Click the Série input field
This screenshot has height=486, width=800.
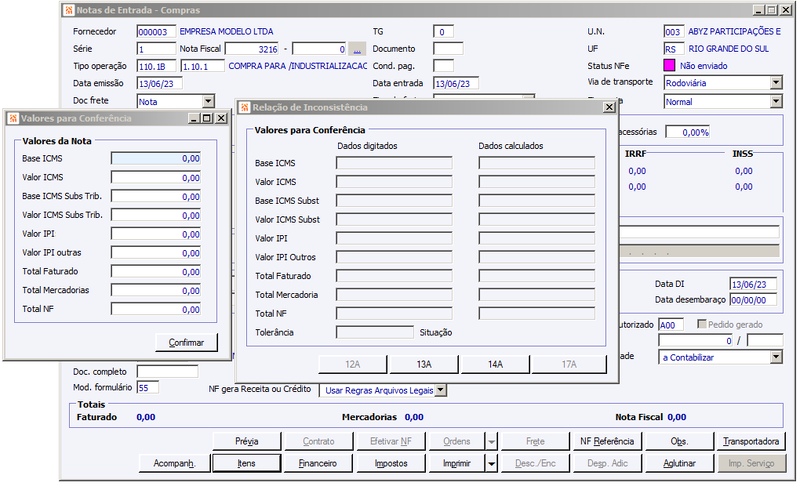pyautogui.click(x=156, y=49)
